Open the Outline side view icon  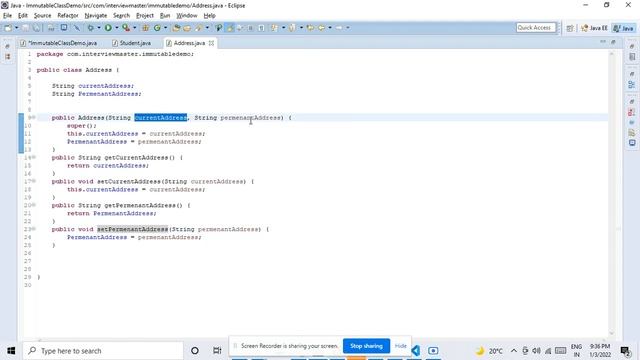[x=632, y=84]
